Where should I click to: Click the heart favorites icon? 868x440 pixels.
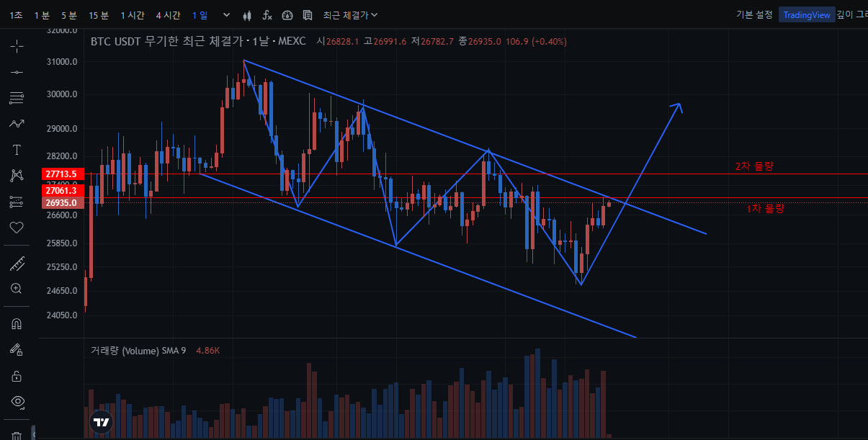[17, 228]
